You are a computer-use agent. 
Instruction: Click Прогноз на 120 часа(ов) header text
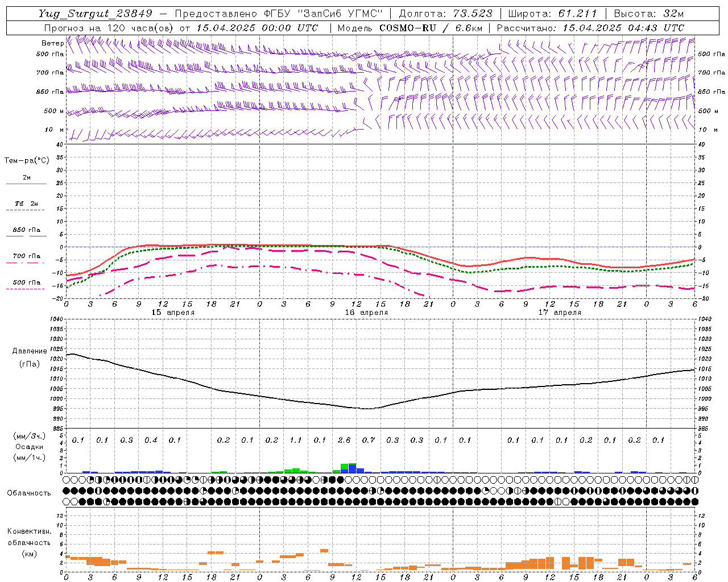tap(109, 28)
